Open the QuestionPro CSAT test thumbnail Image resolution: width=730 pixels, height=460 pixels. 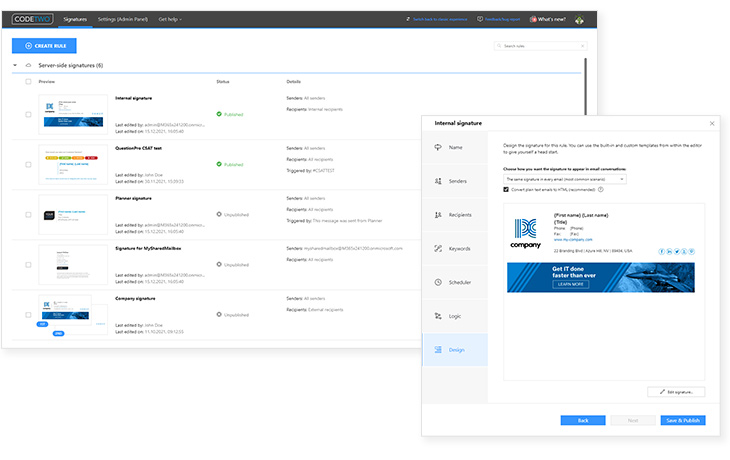click(73, 164)
